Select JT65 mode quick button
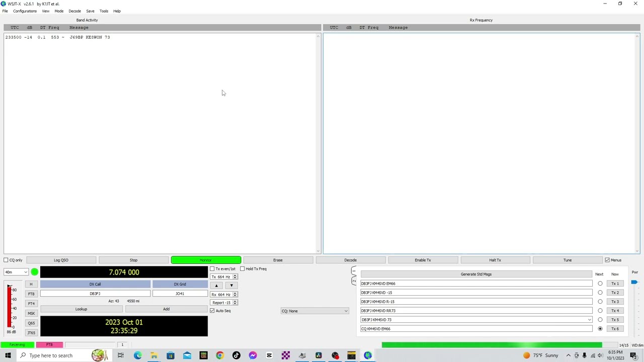Image resolution: width=644 pixels, height=362 pixels. [31, 332]
